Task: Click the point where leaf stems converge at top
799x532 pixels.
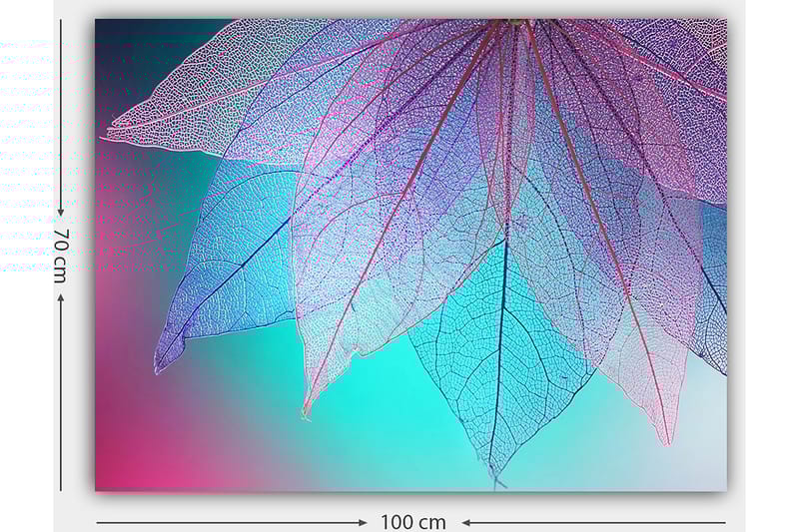Action: pyautogui.click(x=516, y=22)
